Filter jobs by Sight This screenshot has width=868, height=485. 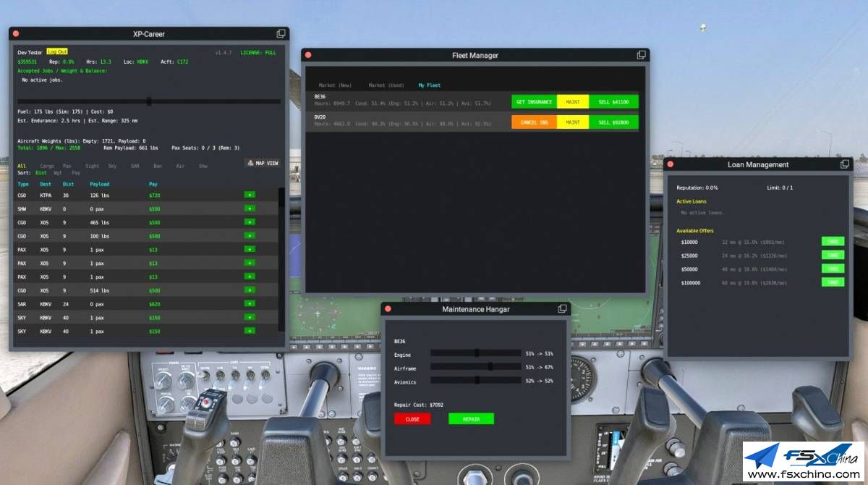92,166
